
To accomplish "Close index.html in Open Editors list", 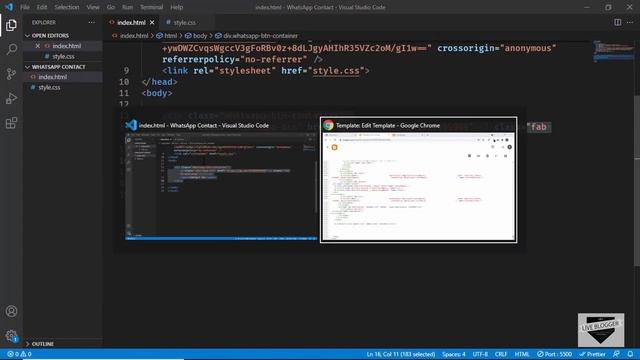I will pos(38,46).
